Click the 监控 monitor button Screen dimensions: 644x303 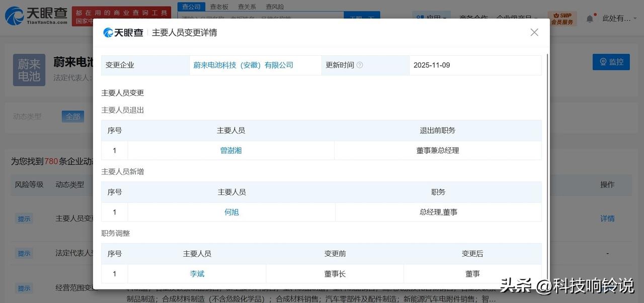point(611,62)
